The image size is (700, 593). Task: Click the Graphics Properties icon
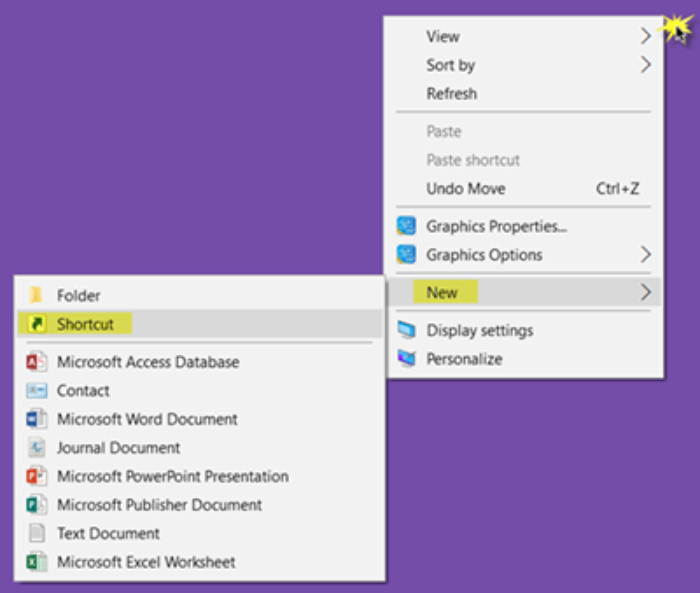tap(406, 226)
